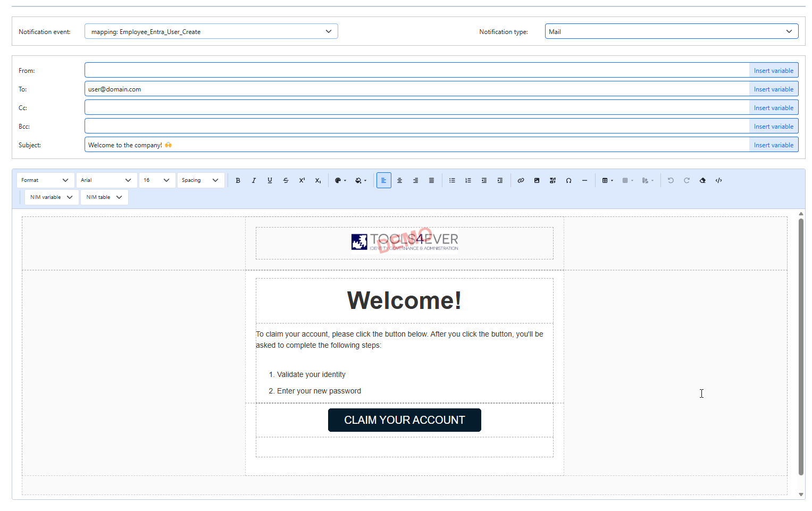Insert a bulleted list
812x511 pixels.
(x=452, y=180)
